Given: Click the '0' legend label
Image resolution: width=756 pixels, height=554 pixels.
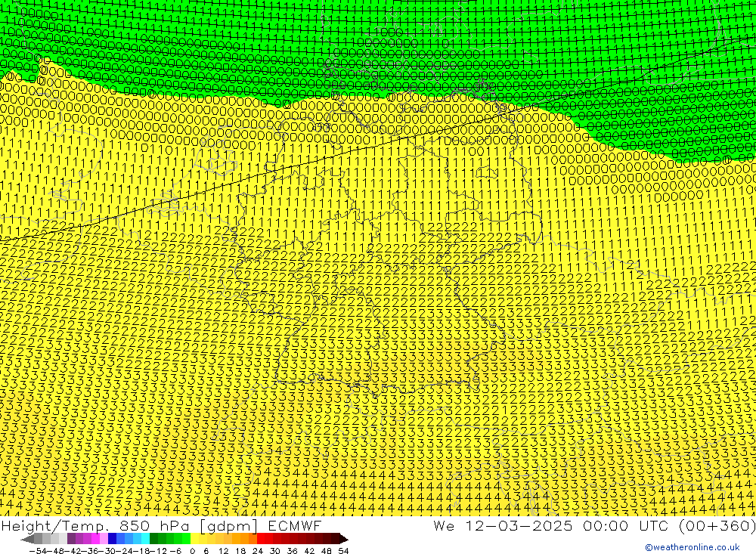Looking at the screenshot, I should click(x=192, y=551).
